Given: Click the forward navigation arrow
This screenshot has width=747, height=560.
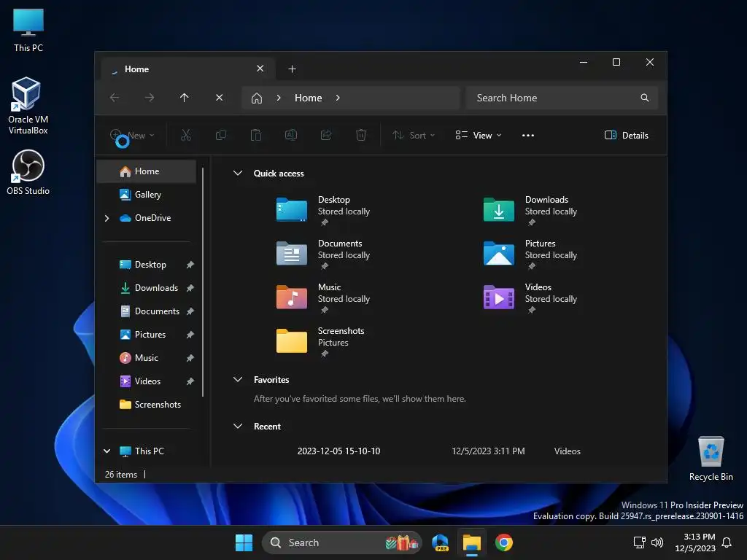Looking at the screenshot, I should pos(150,98).
